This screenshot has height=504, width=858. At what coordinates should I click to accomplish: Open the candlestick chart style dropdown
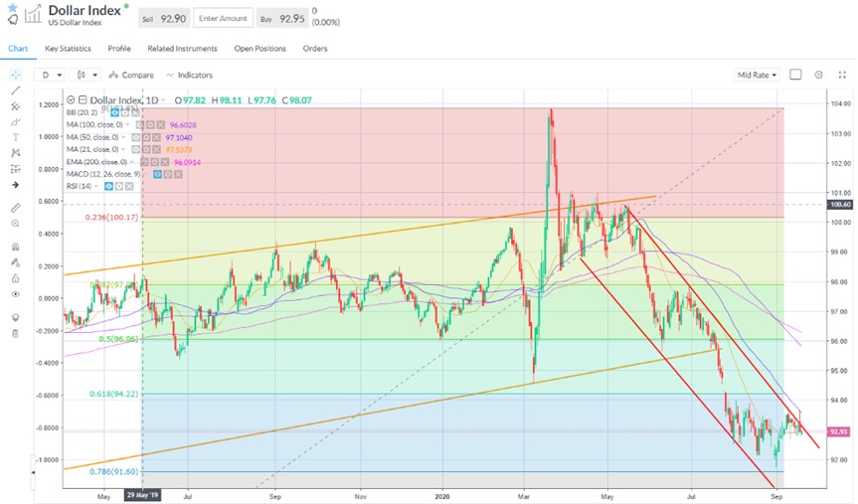point(86,75)
